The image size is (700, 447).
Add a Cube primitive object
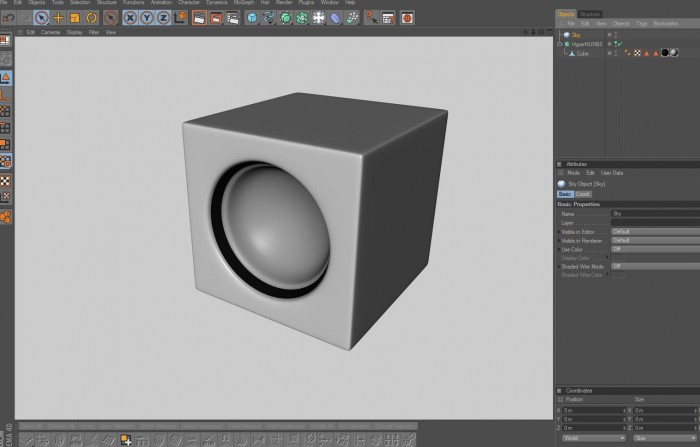[x=252, y=18]
